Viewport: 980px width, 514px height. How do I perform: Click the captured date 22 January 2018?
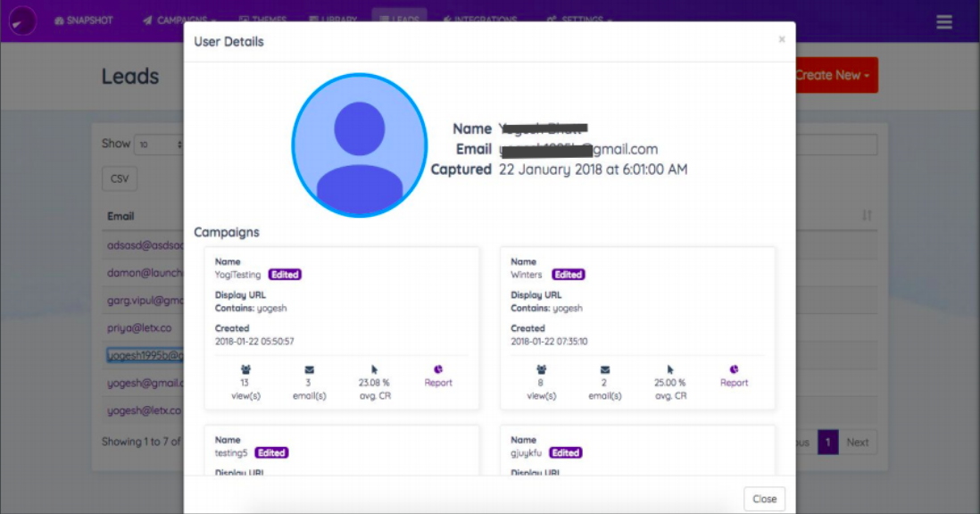coord(594,170)
